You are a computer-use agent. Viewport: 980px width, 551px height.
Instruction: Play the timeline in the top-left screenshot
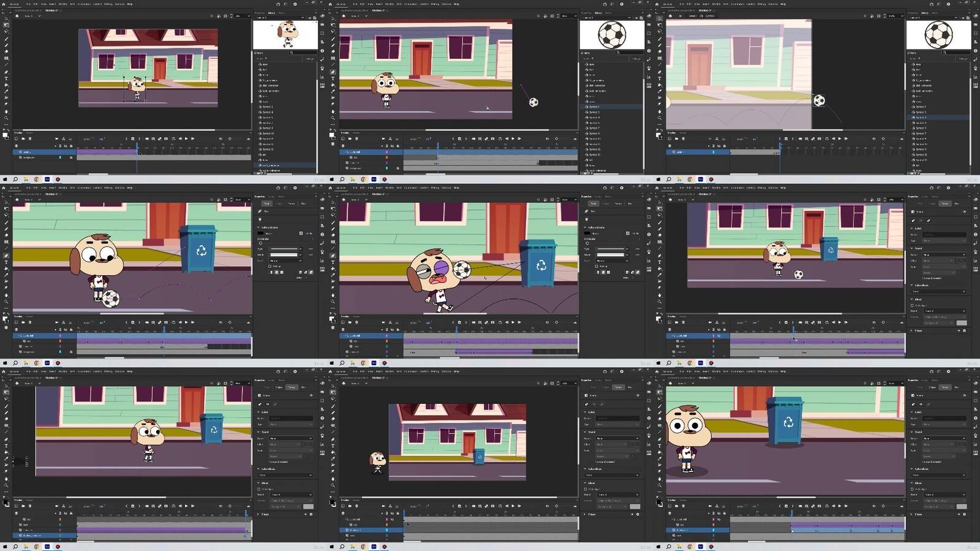coord(186,139)
